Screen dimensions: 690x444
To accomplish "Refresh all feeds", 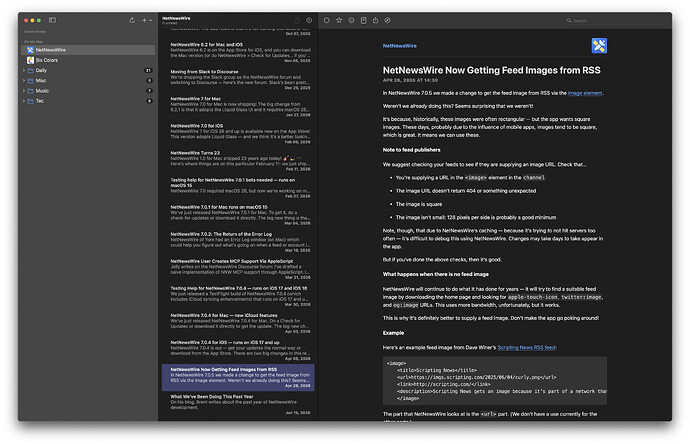I will point(132,20).
